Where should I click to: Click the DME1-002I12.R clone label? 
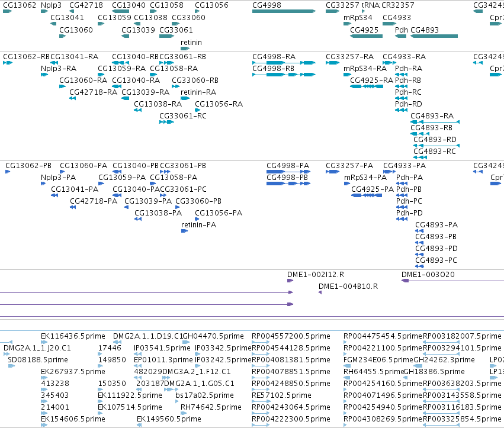[x=316, y=275]
